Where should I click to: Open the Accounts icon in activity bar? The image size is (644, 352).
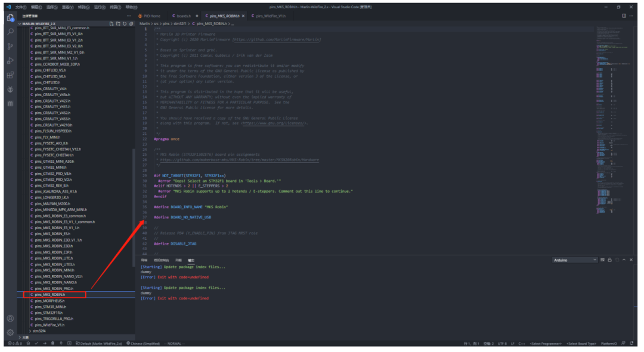pyautogui.click(x=10, y=319)
